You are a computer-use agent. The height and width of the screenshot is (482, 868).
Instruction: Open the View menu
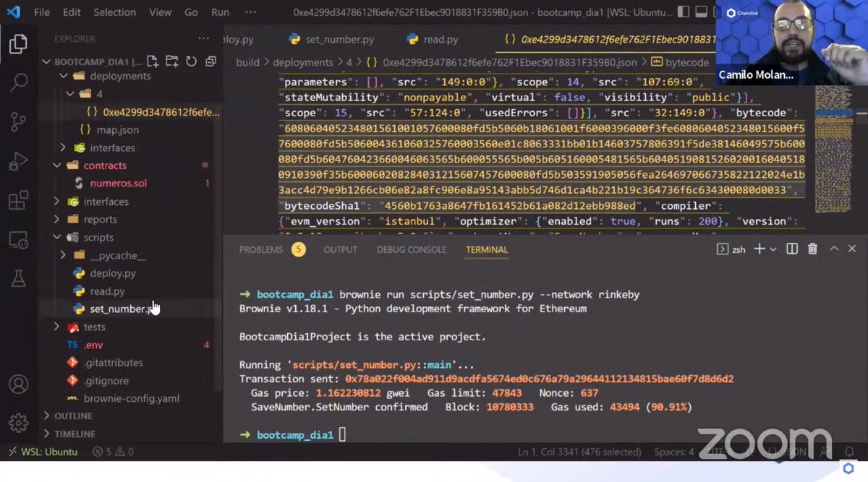[x=160, y=12]
